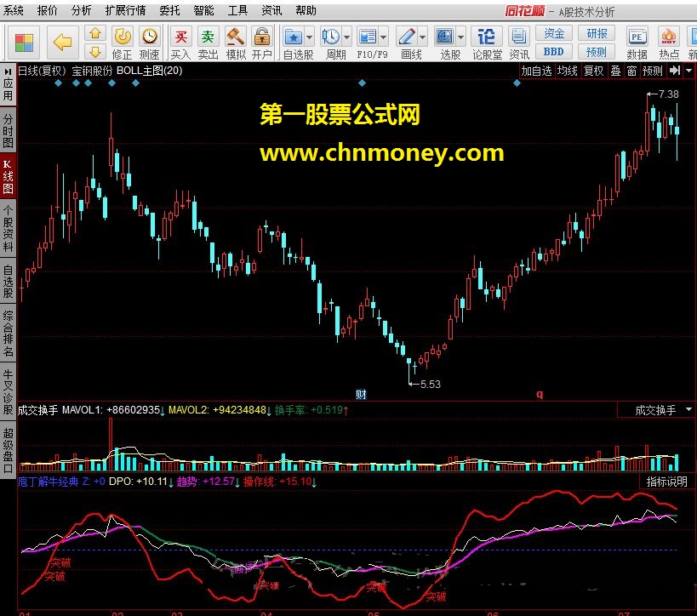Viewport: 697px width, 616px height.
Task: Open the 工具 menu
Action: tap(237, 9)
